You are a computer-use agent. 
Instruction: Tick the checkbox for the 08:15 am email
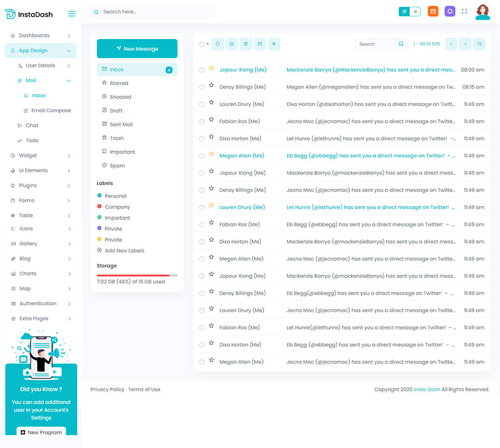[x=202, y=88]
